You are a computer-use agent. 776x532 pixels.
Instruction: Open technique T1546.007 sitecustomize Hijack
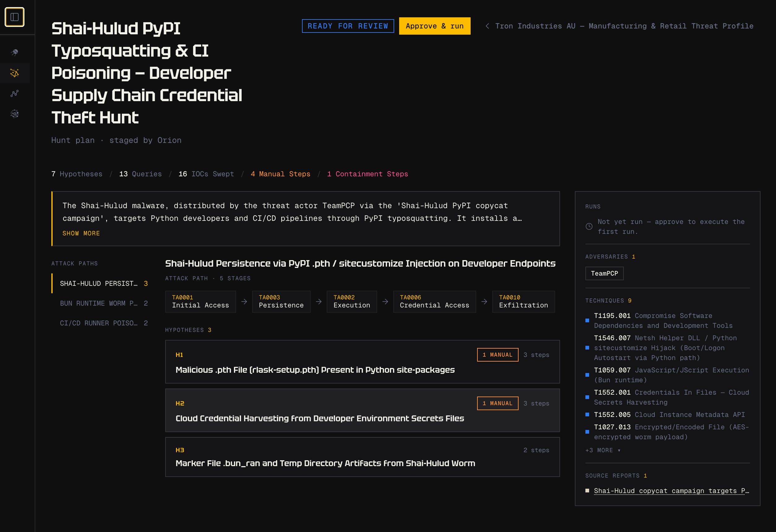667,348
